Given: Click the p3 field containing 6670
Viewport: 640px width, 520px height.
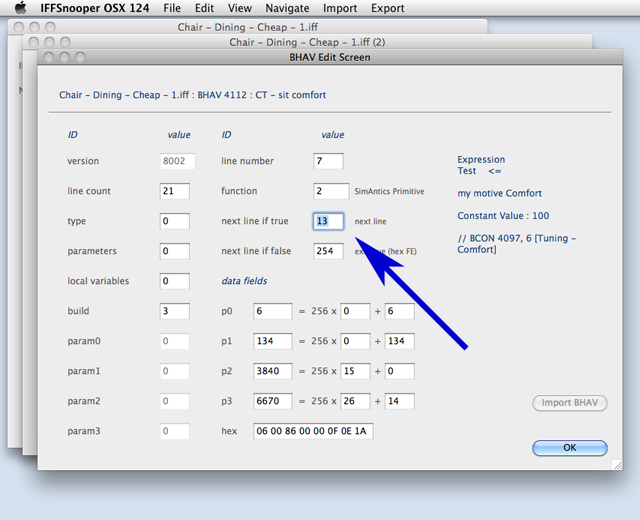Looking at the screenshot, I should 272,401.
